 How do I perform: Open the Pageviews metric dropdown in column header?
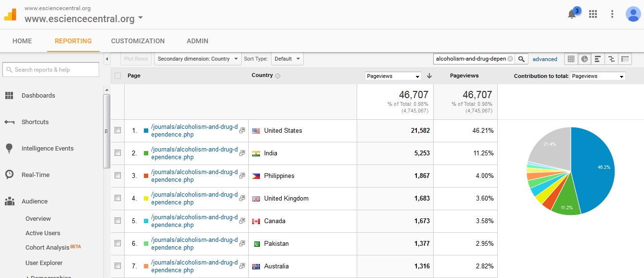pyautogui.click(x=393, y=76)
